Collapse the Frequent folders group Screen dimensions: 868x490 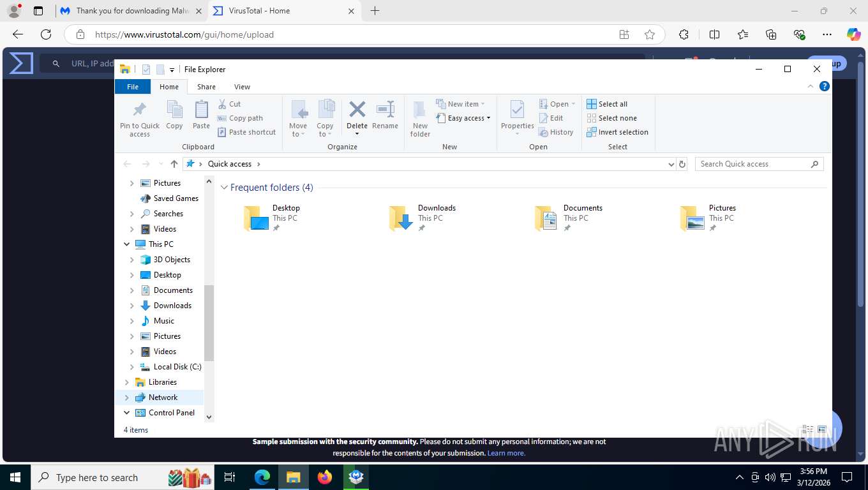(224, 188)
